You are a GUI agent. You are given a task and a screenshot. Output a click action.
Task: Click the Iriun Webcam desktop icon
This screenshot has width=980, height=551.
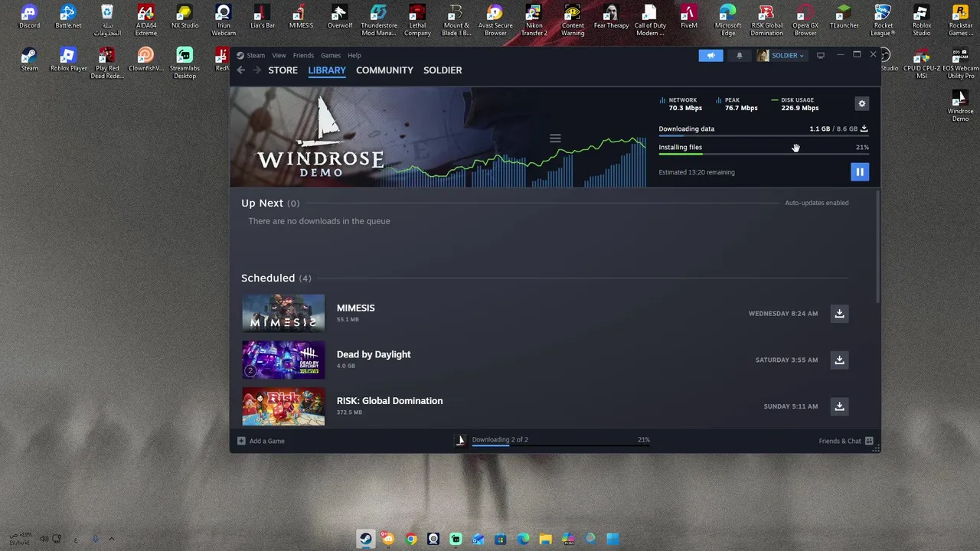(x=224, y=20)
